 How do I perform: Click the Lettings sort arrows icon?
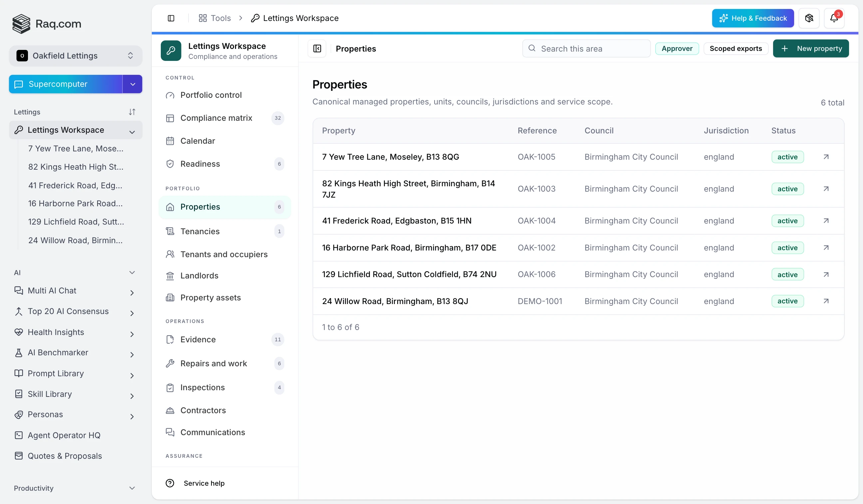click(132, 112)
